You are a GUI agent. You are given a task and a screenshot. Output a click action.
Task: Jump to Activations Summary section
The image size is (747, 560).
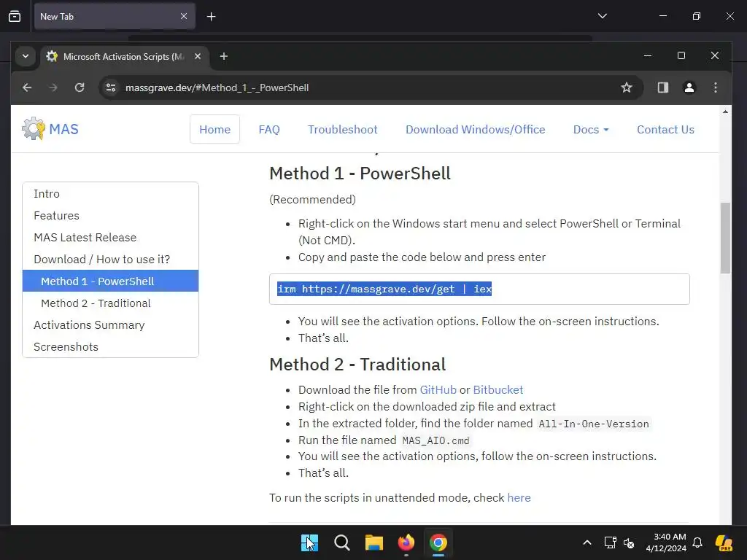111,325
